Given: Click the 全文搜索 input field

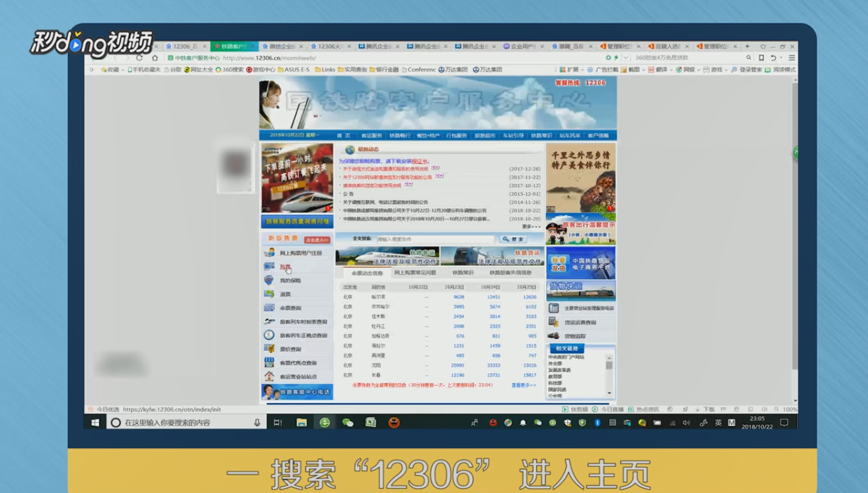Looking at the screenshot, I should coord(435,239).
